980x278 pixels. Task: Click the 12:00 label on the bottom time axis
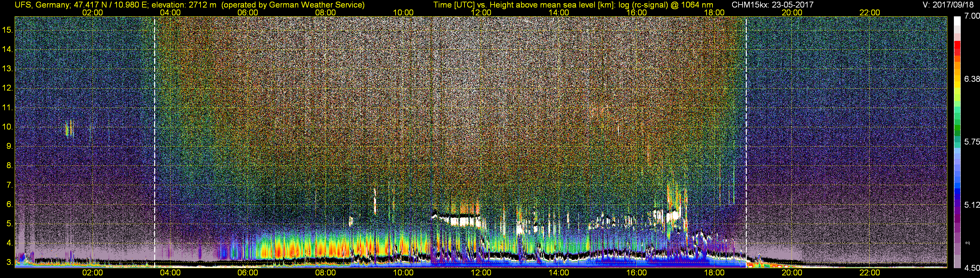coord(481,273)
